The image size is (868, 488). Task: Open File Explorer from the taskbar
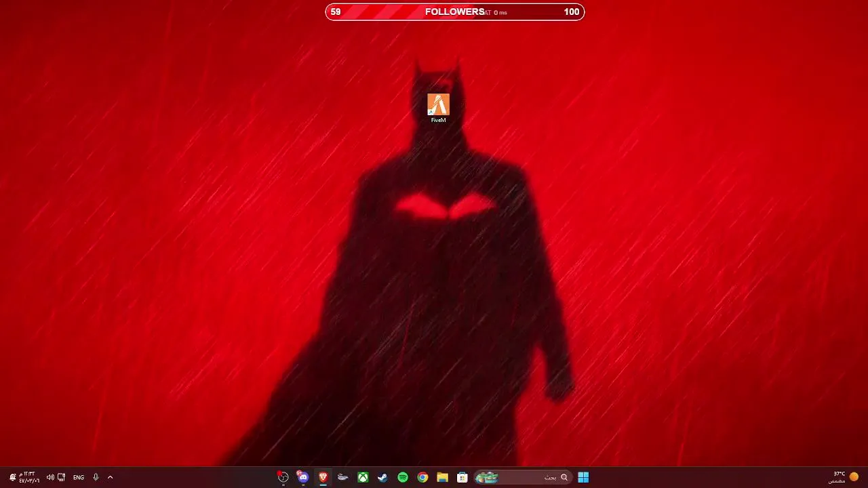coord(442,477)
